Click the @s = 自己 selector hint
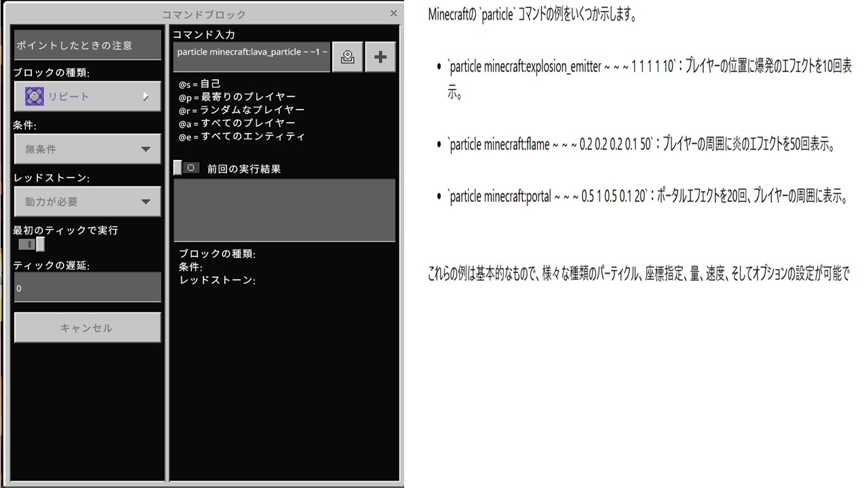The image size is (868, 488). tap(200, 84)
